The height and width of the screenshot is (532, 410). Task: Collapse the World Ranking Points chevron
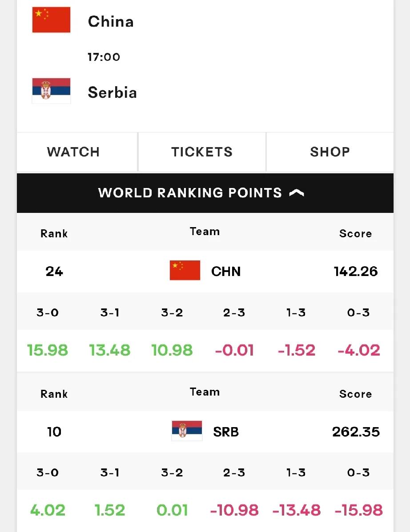tap(297, 193)
